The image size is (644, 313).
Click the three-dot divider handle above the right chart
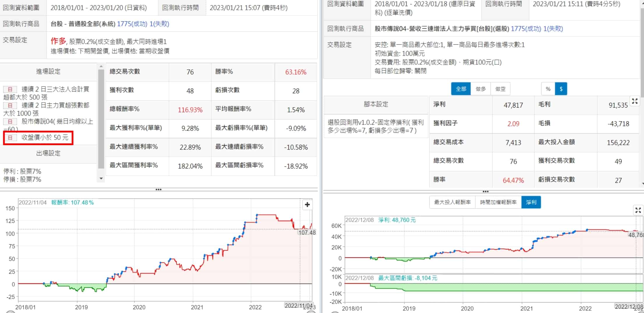point(485,191)
